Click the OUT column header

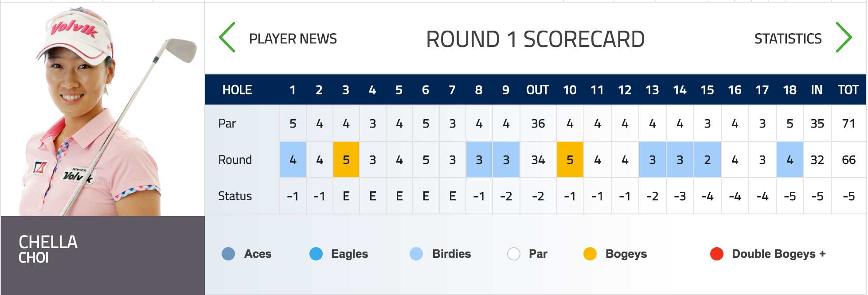[x=537, y=90]
